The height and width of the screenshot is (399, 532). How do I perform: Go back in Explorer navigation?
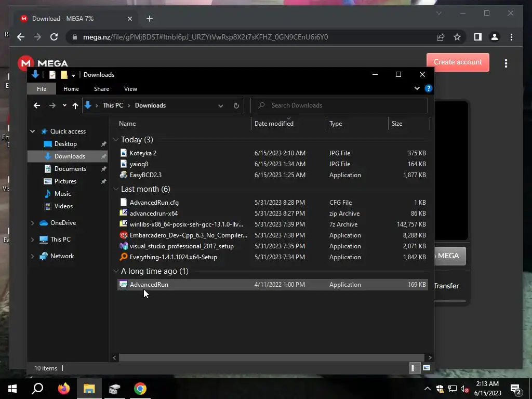37,105
